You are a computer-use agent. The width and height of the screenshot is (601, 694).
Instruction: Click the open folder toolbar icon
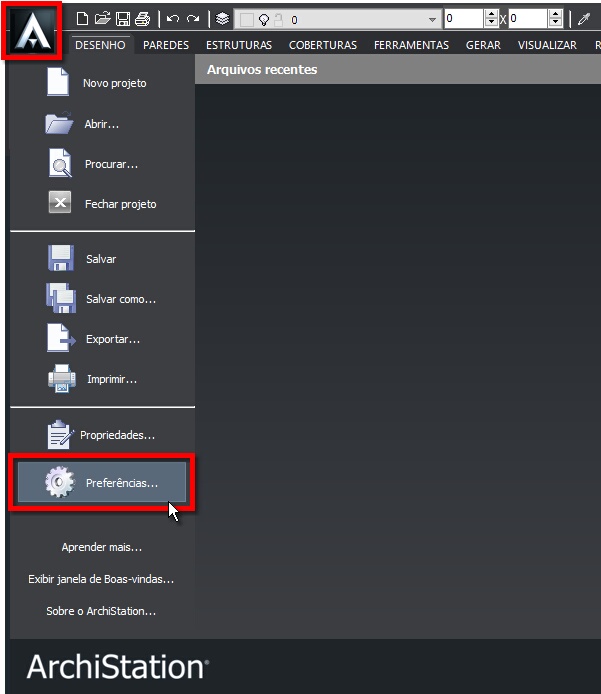tap(103, 19)
